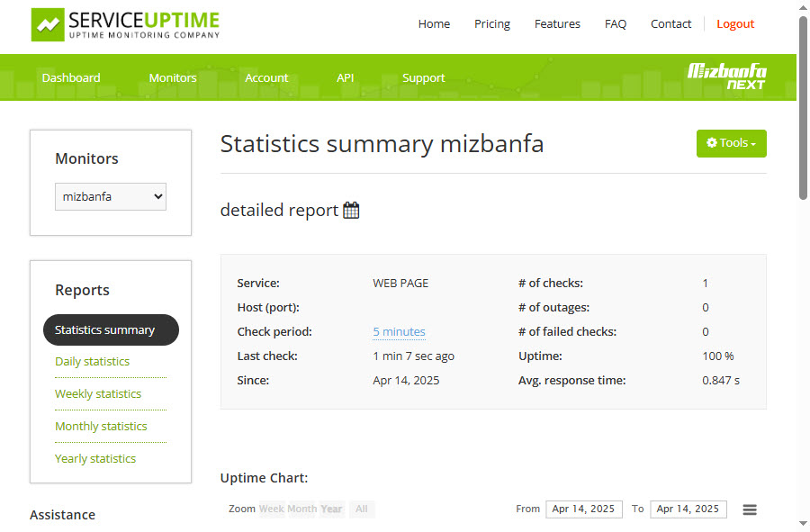Click the 'Avg. response time:' label

(x=572, y=381)
